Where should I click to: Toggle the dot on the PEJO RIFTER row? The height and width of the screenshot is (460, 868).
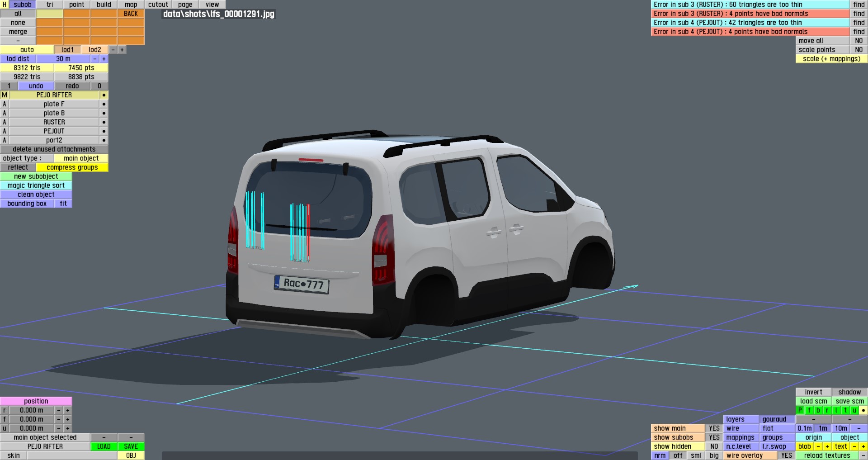(x=104, y=95)
